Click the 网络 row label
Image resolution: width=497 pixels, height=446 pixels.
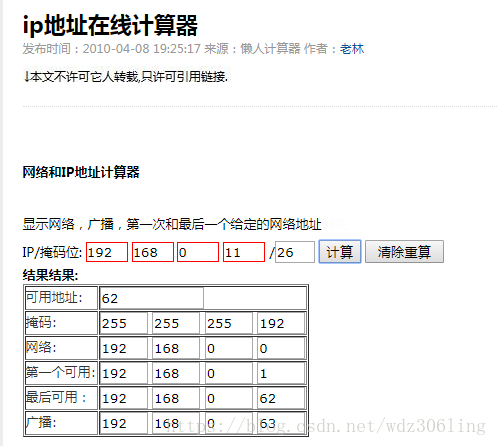point(41,347)
